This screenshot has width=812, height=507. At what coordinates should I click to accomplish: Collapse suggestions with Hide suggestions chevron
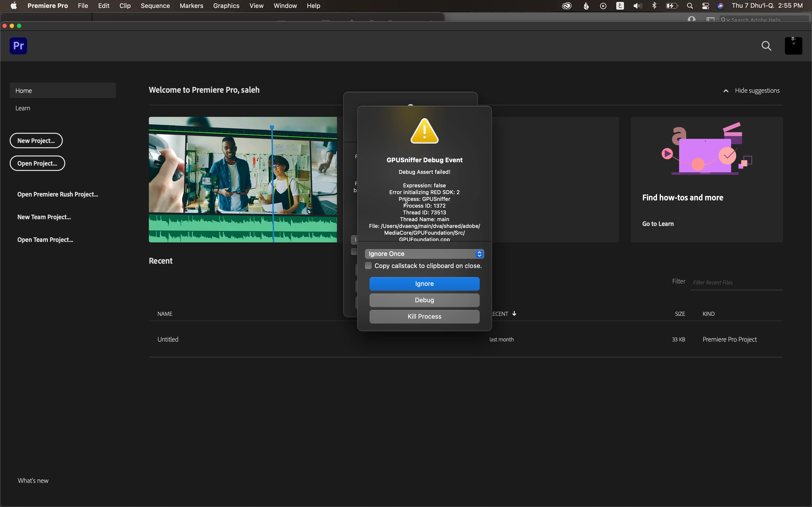coord(726,91)
